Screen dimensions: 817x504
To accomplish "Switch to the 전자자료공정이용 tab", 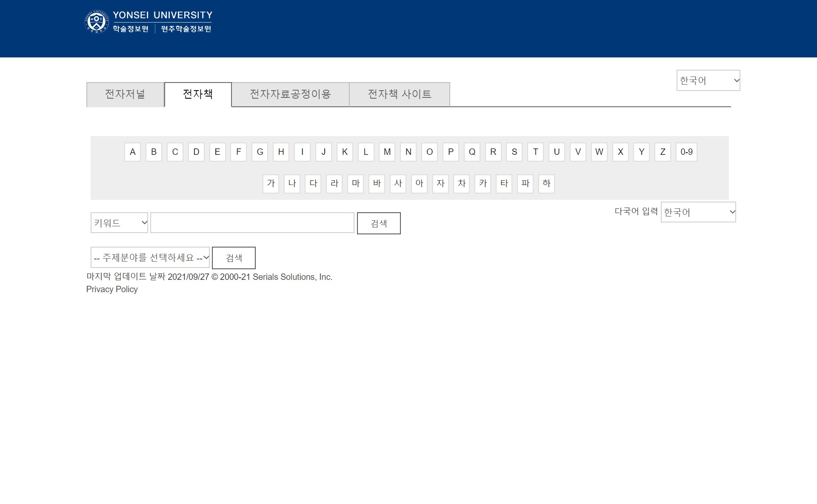I will 290,94.
